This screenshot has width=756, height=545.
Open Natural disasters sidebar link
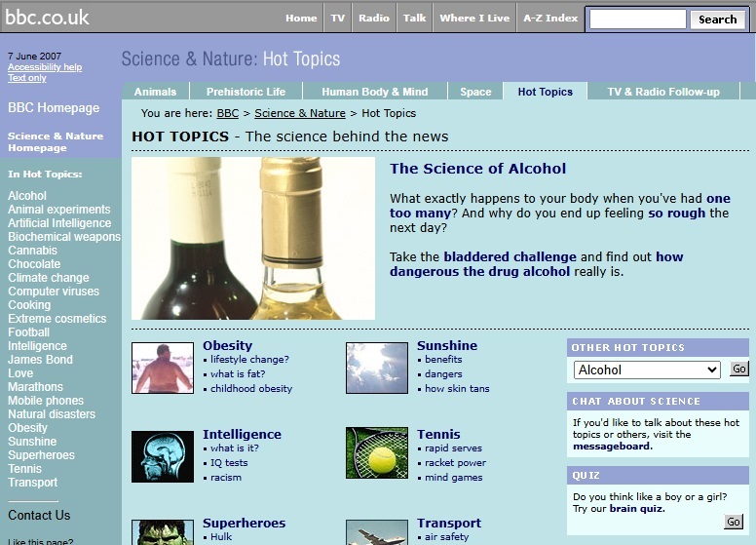coord(52,413)
